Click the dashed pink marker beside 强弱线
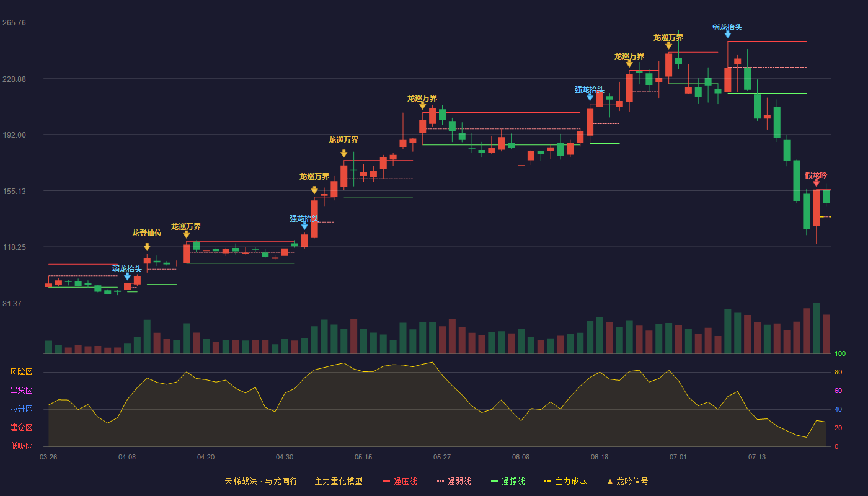Image resolution: width=868 pixels, height=496 pixels. point(440,481)
